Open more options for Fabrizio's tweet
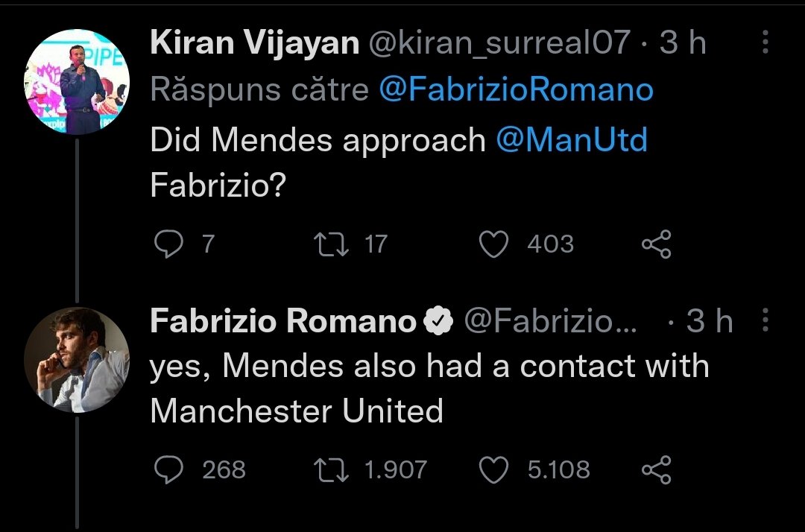 (765, 321)
